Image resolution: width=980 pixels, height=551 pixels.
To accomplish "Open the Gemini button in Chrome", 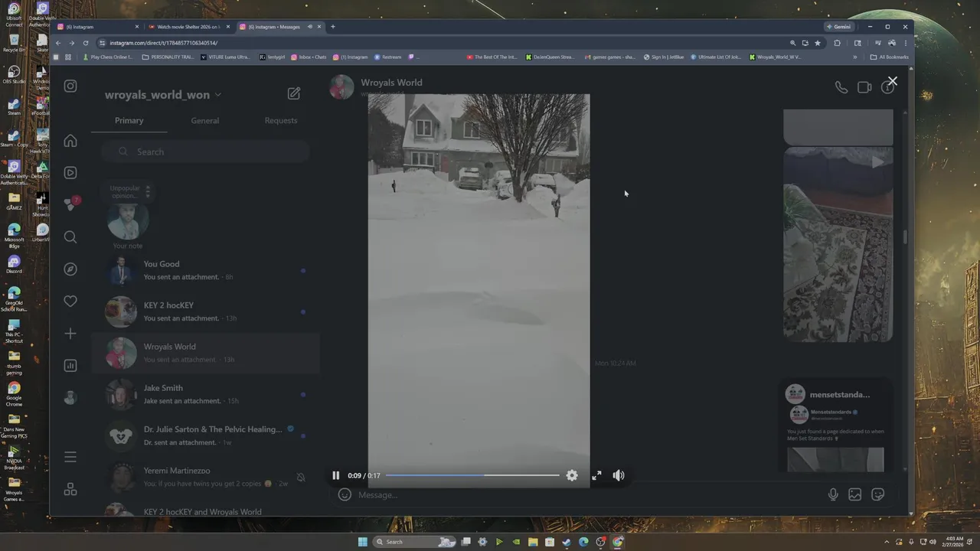I will tap(839, 27).
